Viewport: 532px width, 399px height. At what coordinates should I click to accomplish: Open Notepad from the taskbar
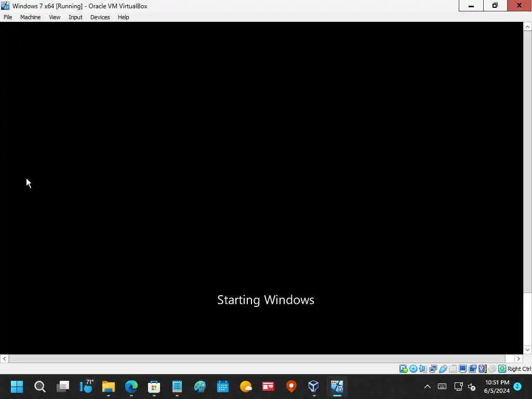(x=177, y=387)
